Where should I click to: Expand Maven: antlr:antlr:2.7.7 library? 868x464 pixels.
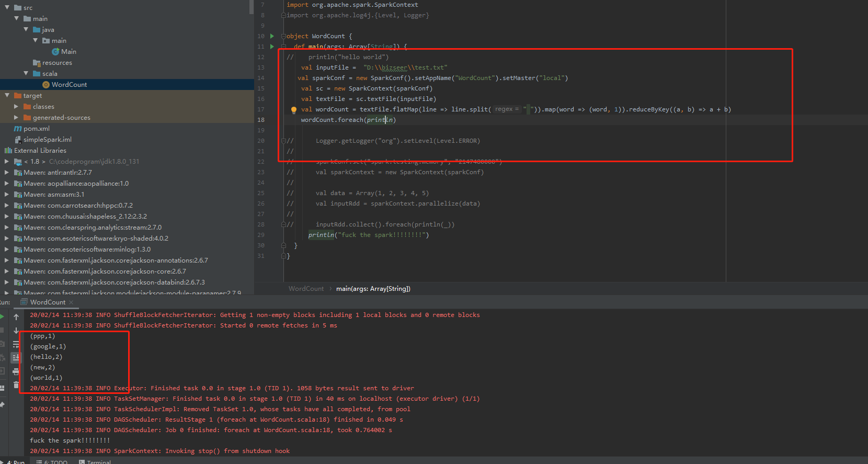(7, 172)
